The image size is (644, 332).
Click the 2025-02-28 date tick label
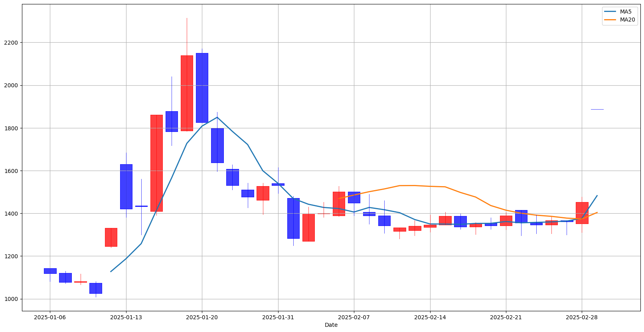click(x=582, y=317)
